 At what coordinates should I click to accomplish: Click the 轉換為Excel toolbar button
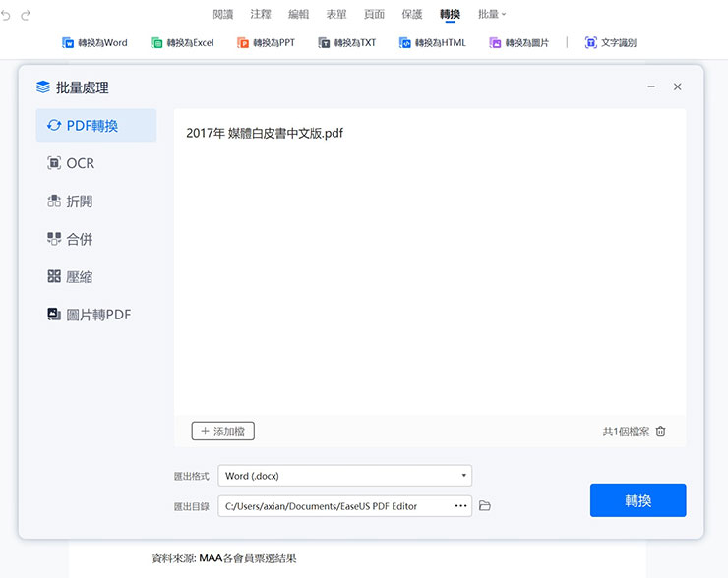[182, 43]
